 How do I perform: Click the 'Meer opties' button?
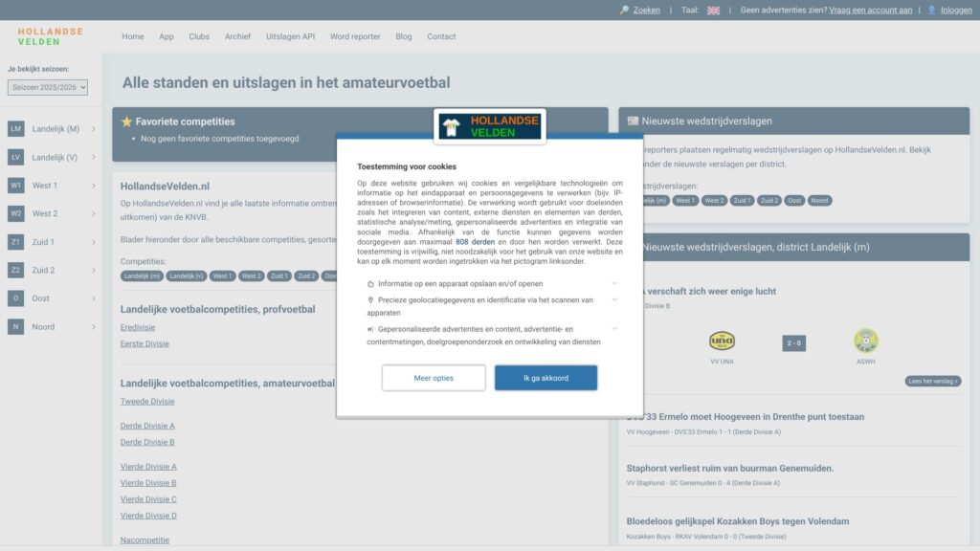(434, 378)
